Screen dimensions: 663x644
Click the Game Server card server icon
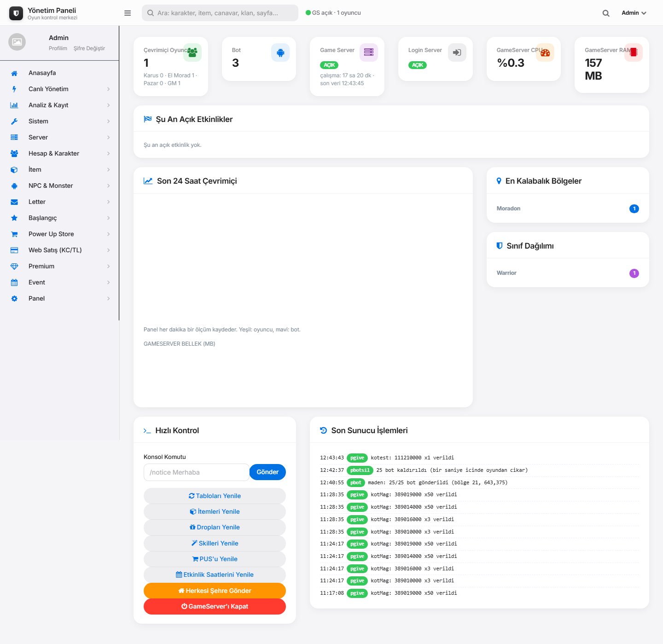[369, 52]
